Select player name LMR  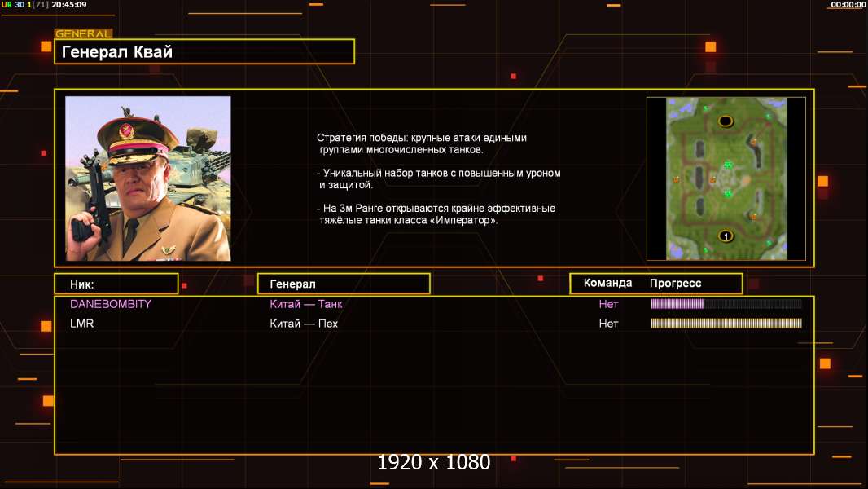(x=82, y=324)
